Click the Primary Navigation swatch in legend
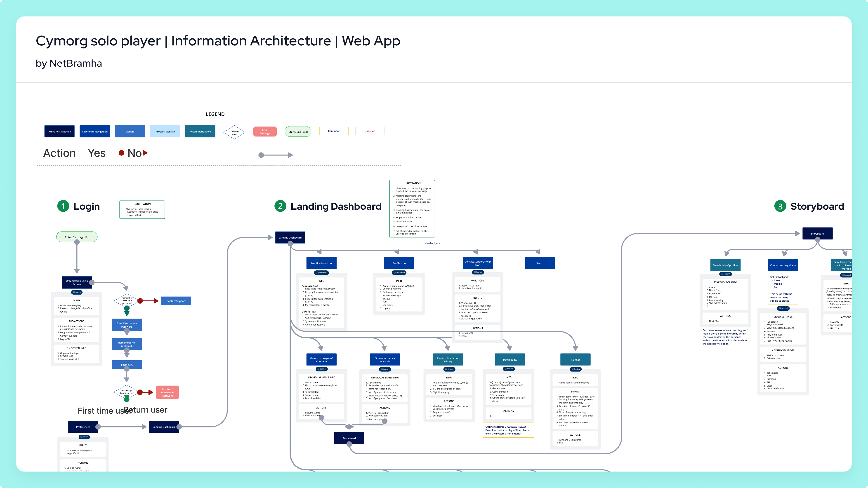This screenshot has height=488, width=868. pos(59,131)
